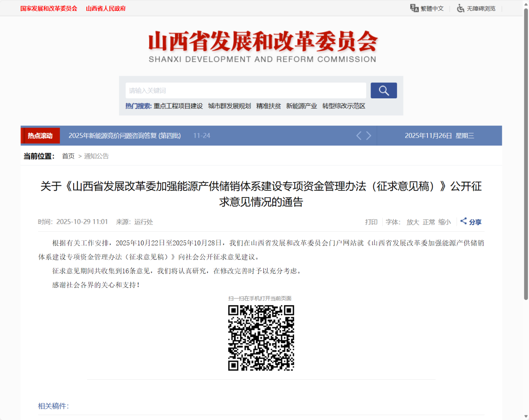The image size is (529, 420).
Task: Select the search magnifier icon
Action: click(x=383, y=90)
